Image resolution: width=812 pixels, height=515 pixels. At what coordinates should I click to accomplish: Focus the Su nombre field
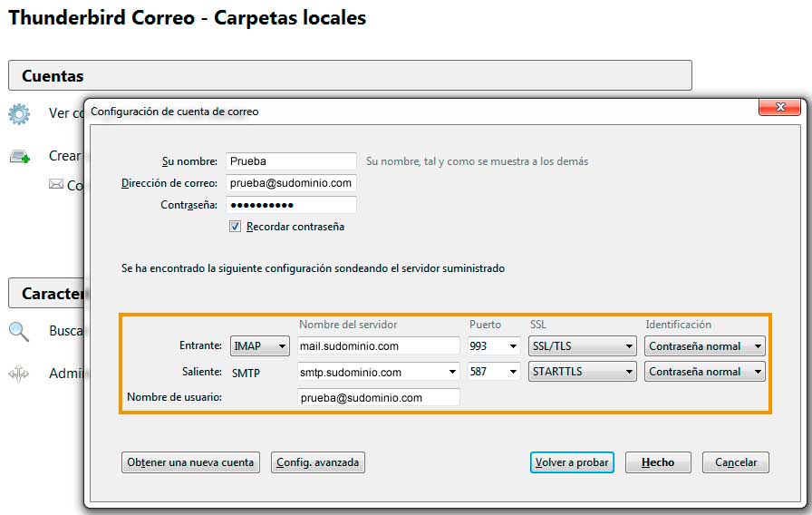[x=291, y=161]
